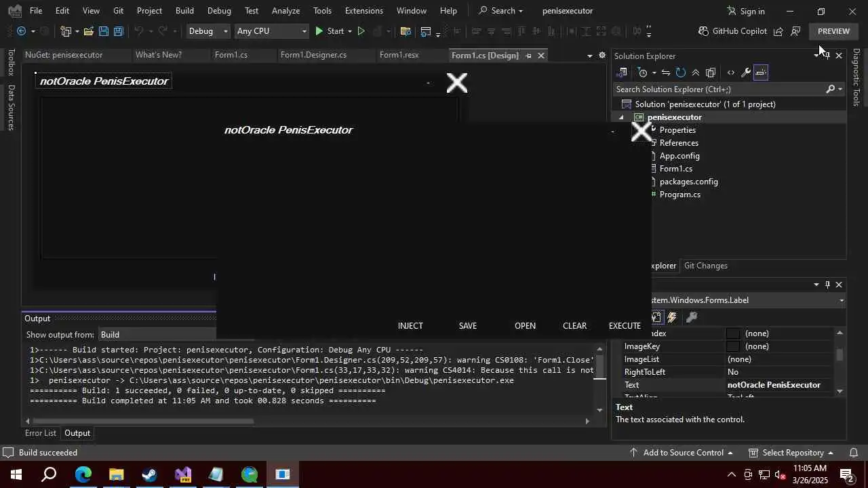Screen dimensions: 868x488
Task: Open Select Repository dropdown in status bar
Action: (x=791, y=453)
